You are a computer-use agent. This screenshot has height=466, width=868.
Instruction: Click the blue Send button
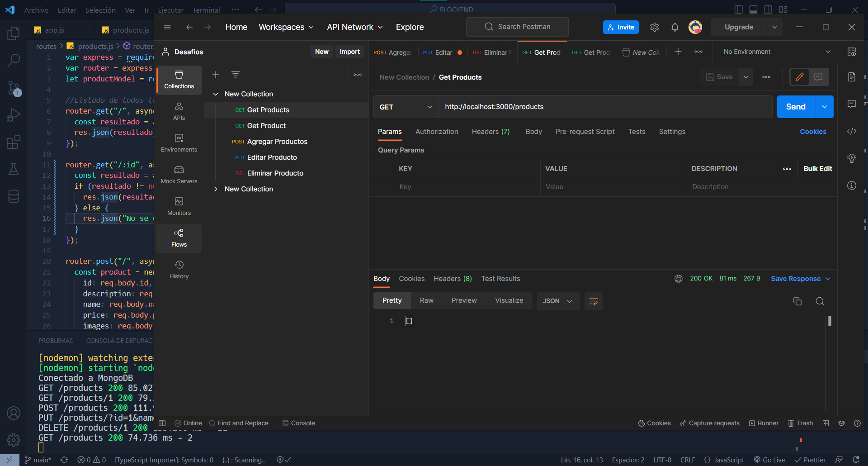point(796,107)
